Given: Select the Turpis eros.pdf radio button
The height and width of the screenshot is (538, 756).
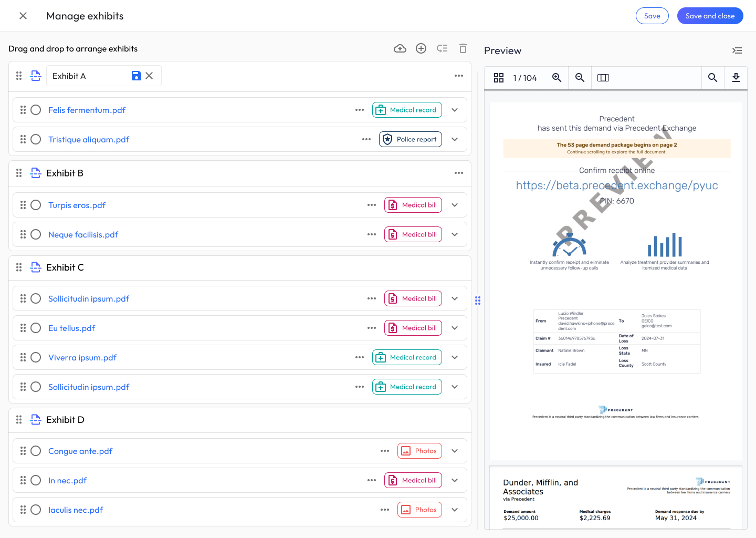Looking at the screenshot, I should [x=36, y=205].
